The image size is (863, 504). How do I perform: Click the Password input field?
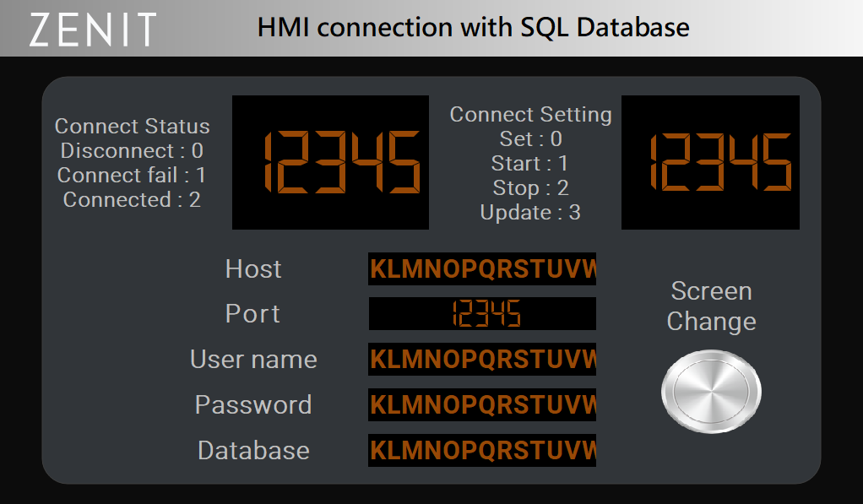pyautogui.click(x=482, y=405)
